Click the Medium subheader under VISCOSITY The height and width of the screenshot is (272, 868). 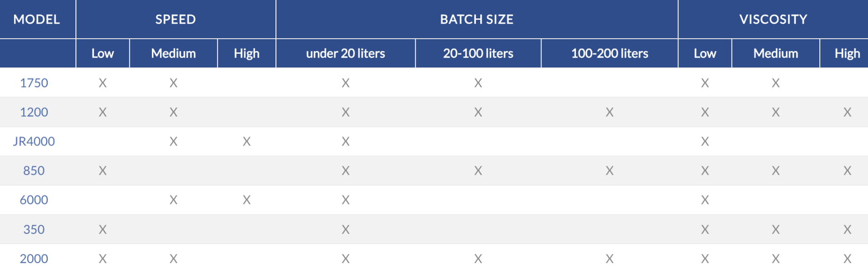(776, 53)
